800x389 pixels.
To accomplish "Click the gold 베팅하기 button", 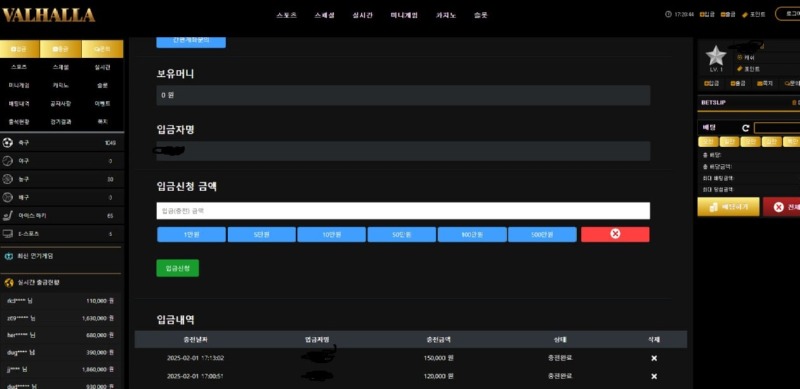I will 728,207.
